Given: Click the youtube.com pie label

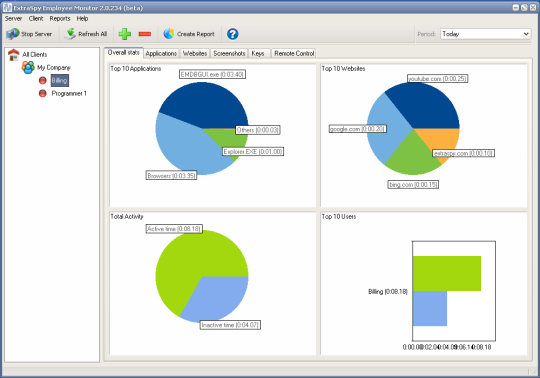Looking at the screenshot, I should click(x=437, y=79).
